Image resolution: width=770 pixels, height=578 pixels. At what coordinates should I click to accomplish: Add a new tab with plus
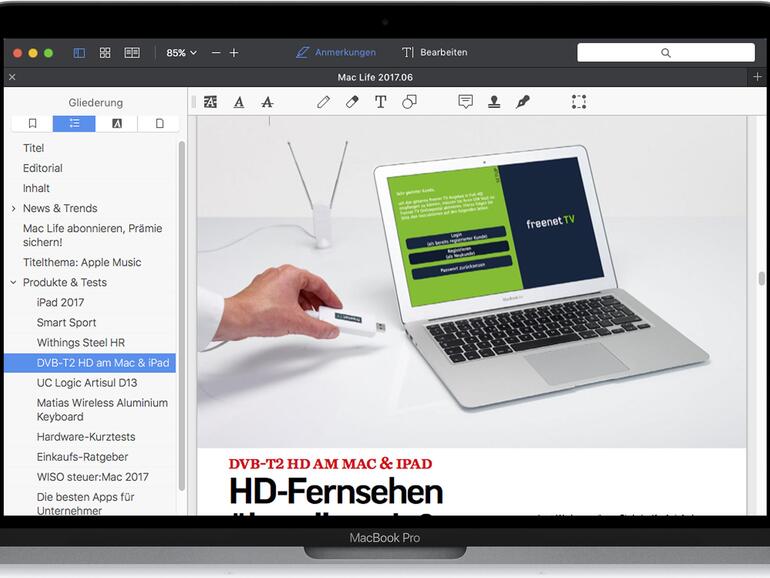click(x=757, y=77)
